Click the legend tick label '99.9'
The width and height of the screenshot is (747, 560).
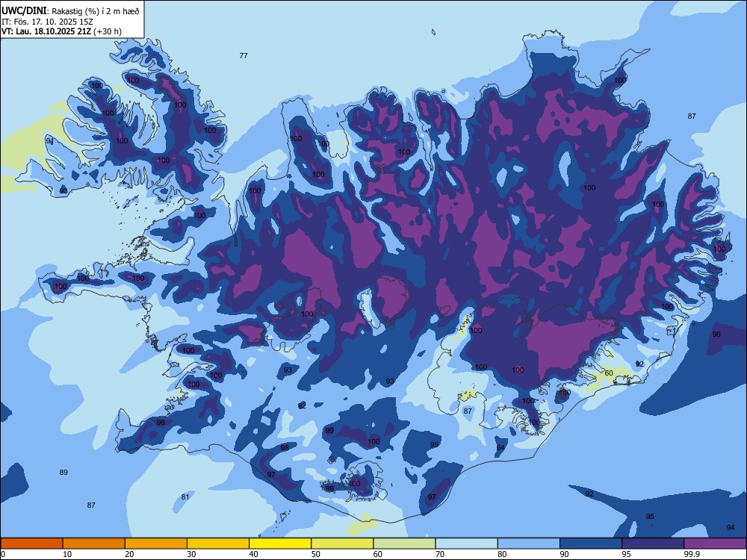[692, 554]
